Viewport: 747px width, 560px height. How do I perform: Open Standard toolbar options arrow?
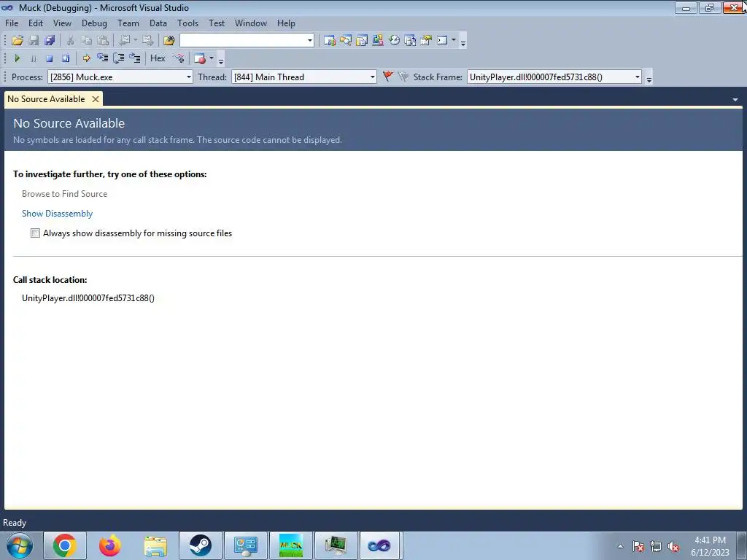tap(463, 42)
